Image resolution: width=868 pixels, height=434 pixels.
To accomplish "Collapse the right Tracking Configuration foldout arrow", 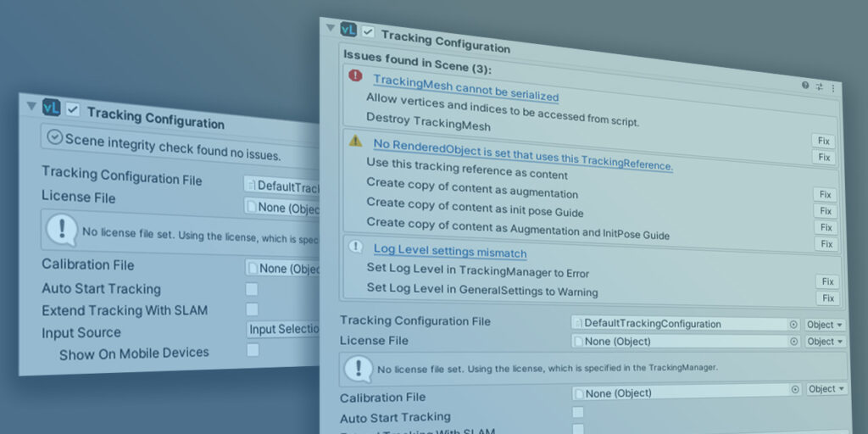I will (331, 28).
